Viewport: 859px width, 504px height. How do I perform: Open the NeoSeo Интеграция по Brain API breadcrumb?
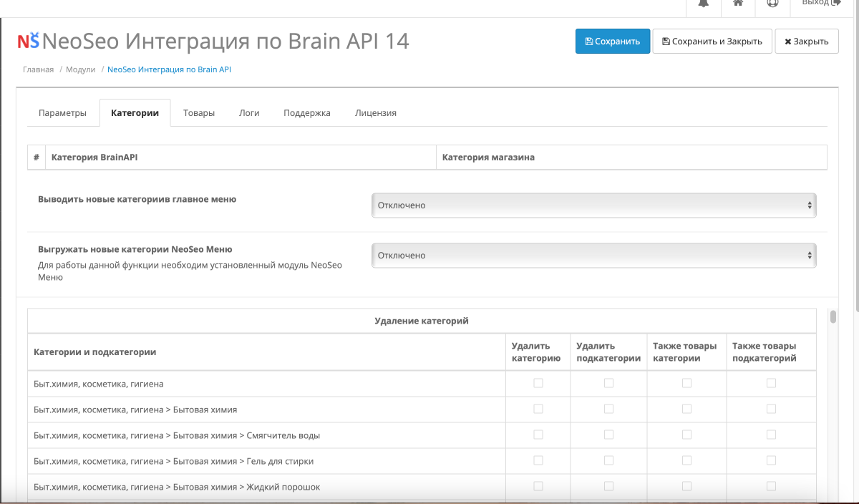tap(169, 70)
